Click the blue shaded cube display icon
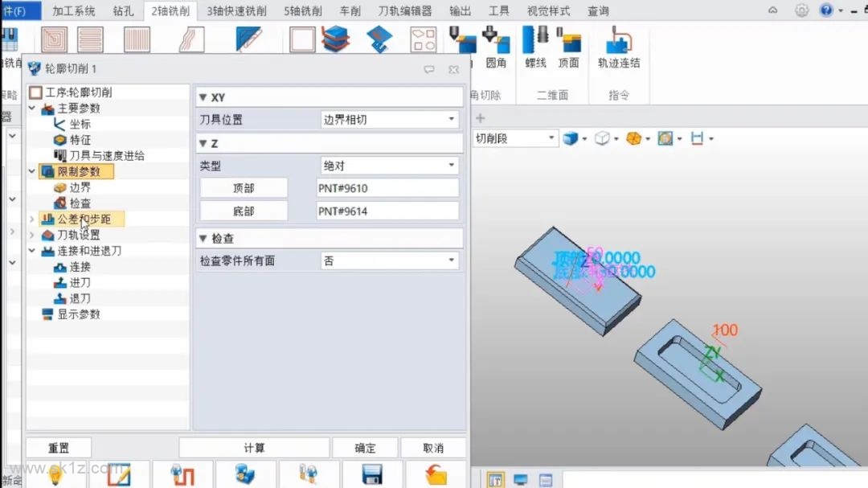This screenshot has width=868, height=488. tap(570, 138)
